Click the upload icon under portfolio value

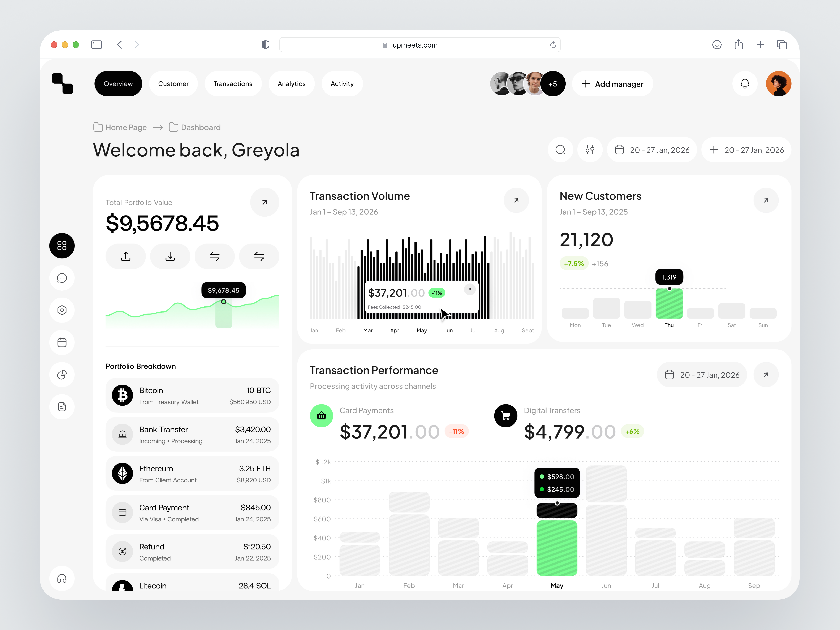126,256
